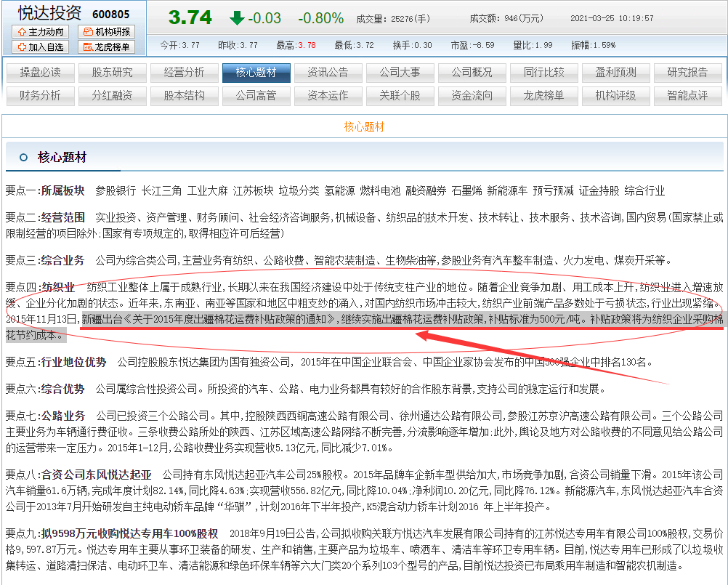Click 证金持股 sector tag
This screenshot has height=585, width=728.
[599, 191]
